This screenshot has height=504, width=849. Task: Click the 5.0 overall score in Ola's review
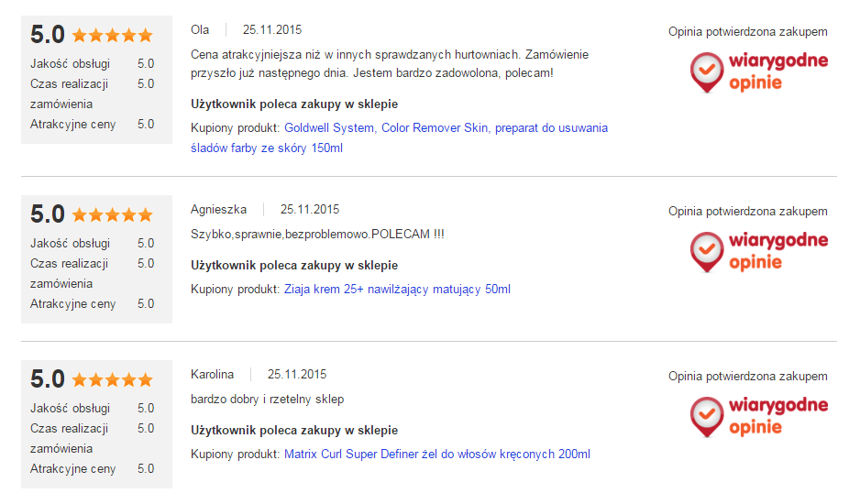pyautogui.click(x=48, y=35)
